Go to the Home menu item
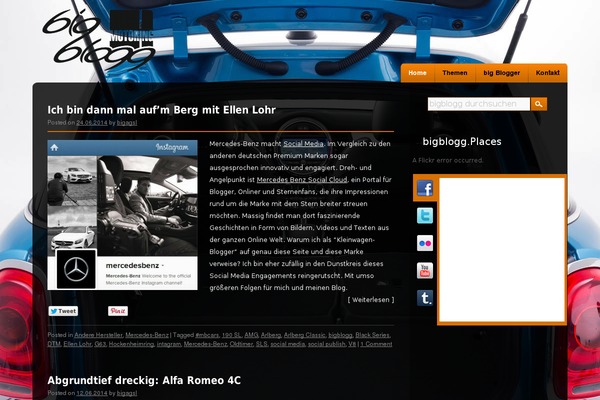 point(417,73)
